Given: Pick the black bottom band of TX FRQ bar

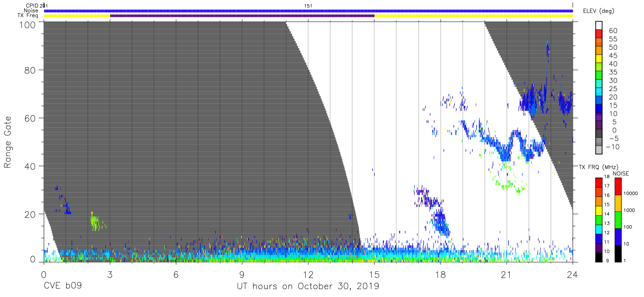Looking at the screenshot, I should coord(599,257).
